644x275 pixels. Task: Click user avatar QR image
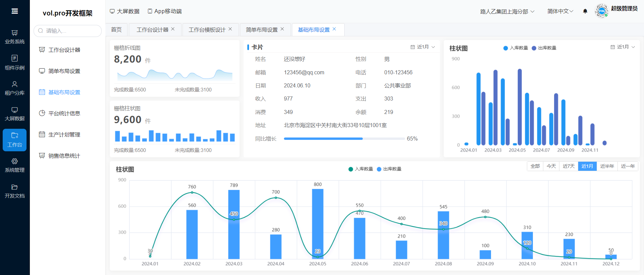(x=601, y=11)
